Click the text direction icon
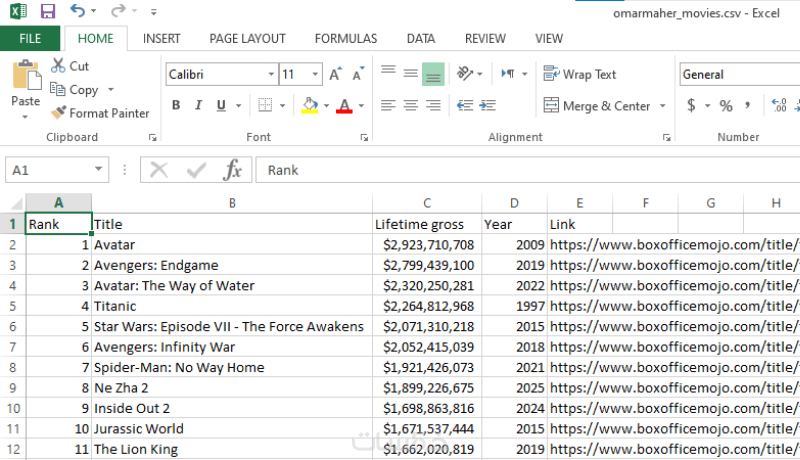 pyautogui.click(x=508, y=74)
